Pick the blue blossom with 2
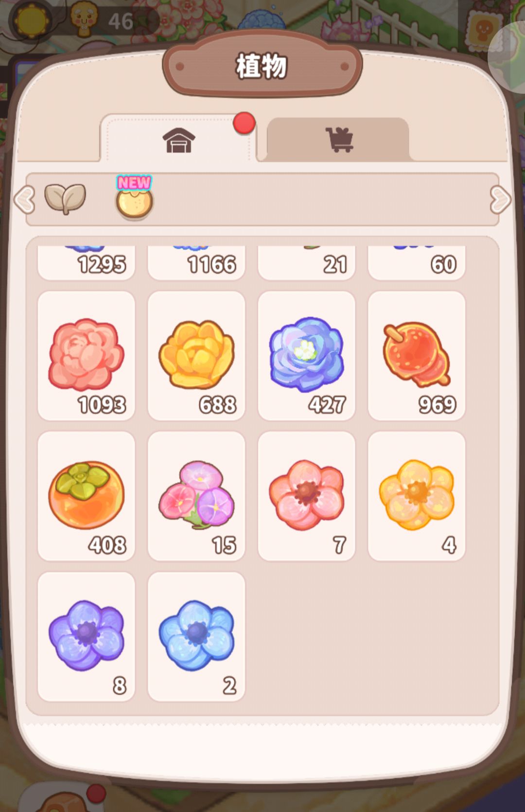 pyautogui.click(x=196, y=636)
